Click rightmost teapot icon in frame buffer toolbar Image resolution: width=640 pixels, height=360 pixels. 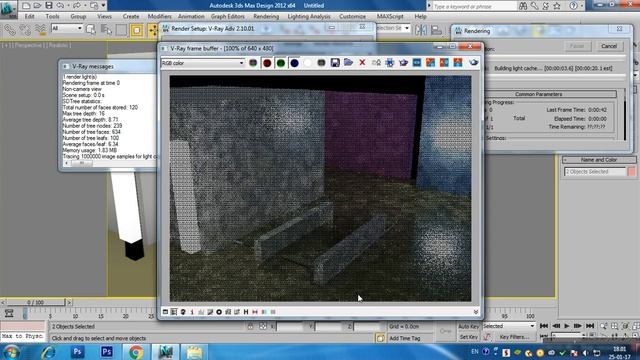pos(473,62)
